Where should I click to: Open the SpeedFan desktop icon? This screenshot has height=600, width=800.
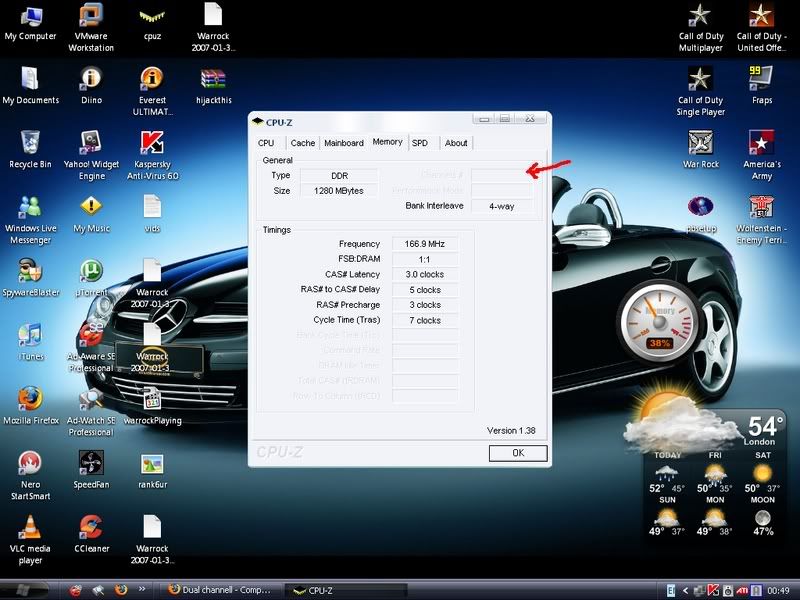tap(91, 463)
